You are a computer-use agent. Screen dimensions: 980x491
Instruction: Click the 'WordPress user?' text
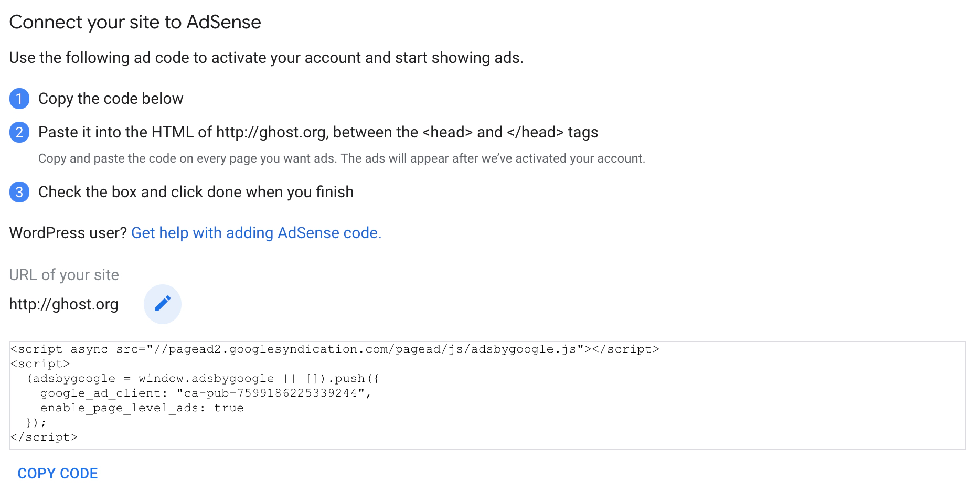68,233
